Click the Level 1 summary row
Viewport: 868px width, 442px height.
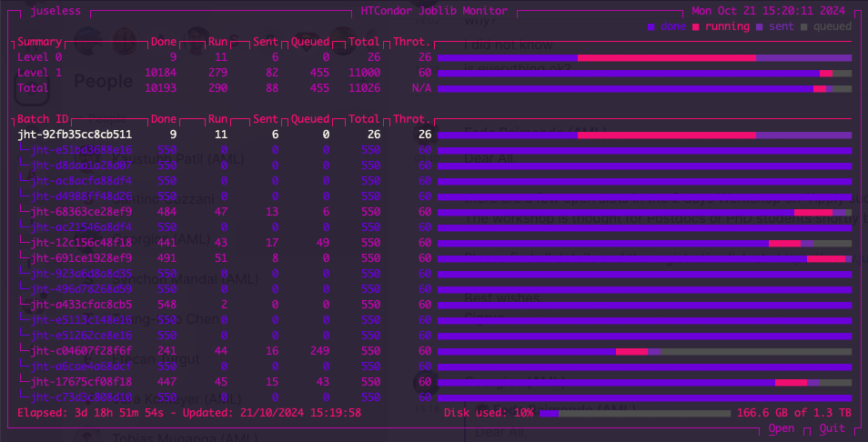tap(40, 73)
